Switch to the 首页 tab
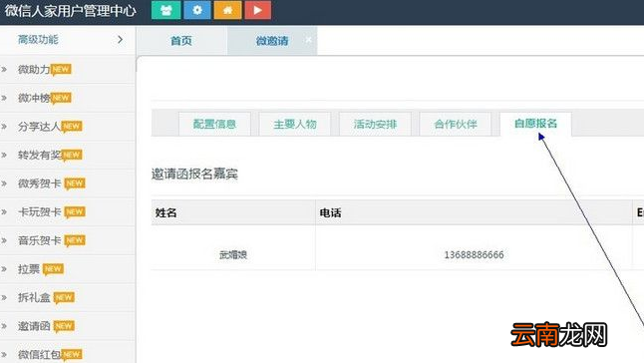The height and width of the screenshot is (363, 644). (181, 41)
